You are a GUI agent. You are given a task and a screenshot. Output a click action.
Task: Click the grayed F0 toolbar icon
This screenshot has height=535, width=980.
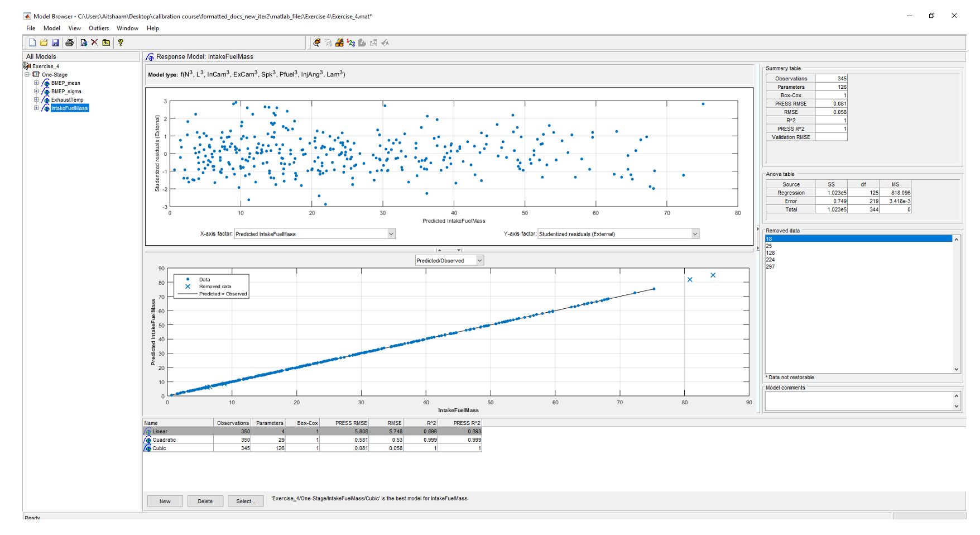328,42
